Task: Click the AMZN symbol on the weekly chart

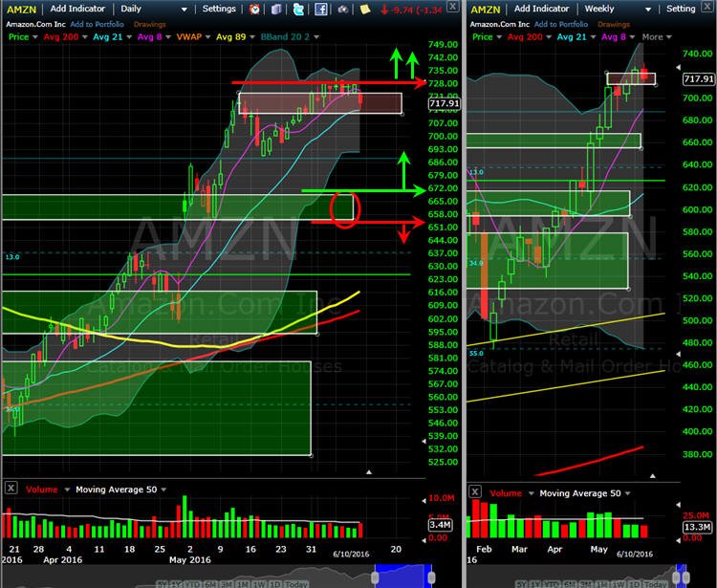Action: click(486, 10)
